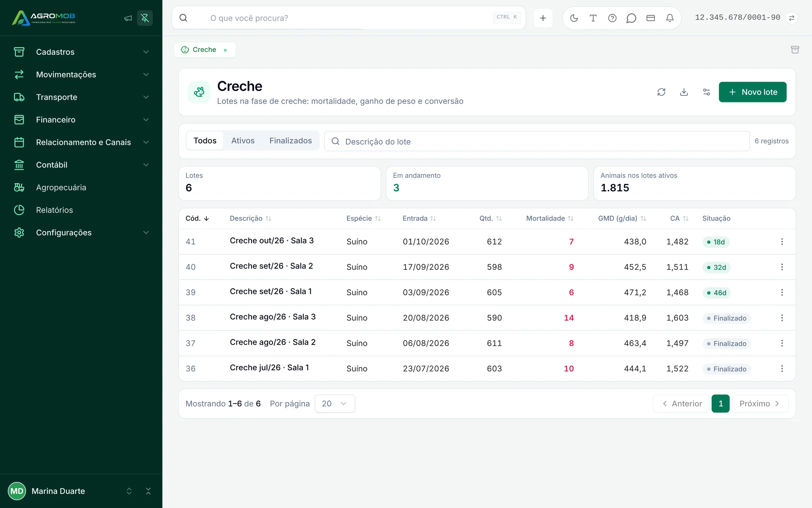Viewport: 812px width, 508px height.
Task: Click page number 1 button
Action: pos(721,403)
